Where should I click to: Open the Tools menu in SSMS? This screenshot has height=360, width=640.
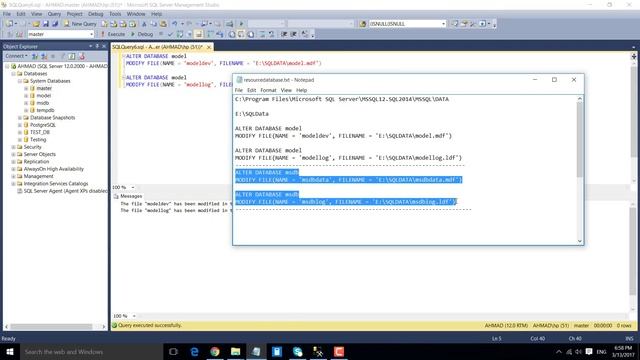[x=115, y=14]
